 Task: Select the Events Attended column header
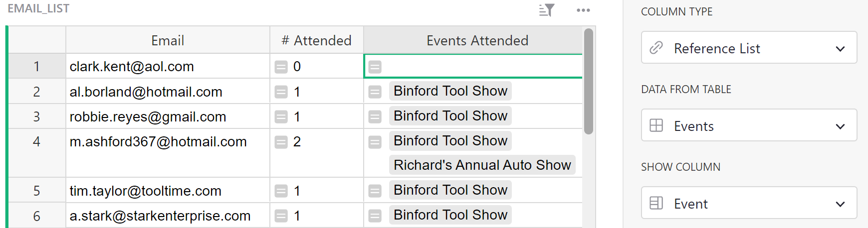477,40
